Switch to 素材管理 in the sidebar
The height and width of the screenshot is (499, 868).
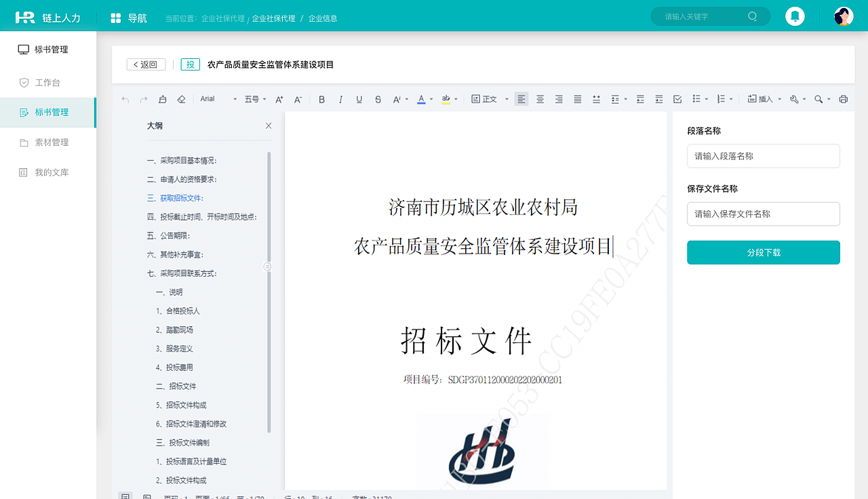(x=48, y=142)
